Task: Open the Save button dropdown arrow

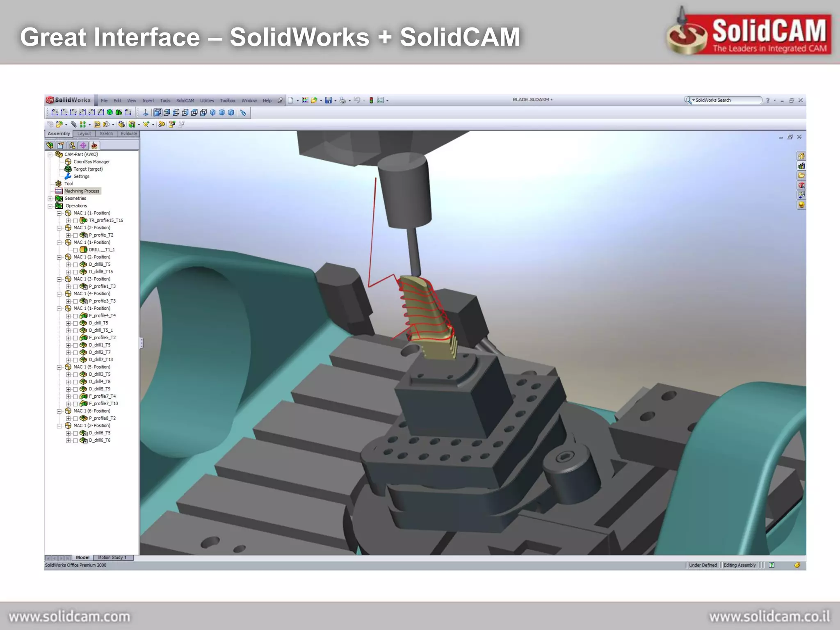Action: [336, 100]
